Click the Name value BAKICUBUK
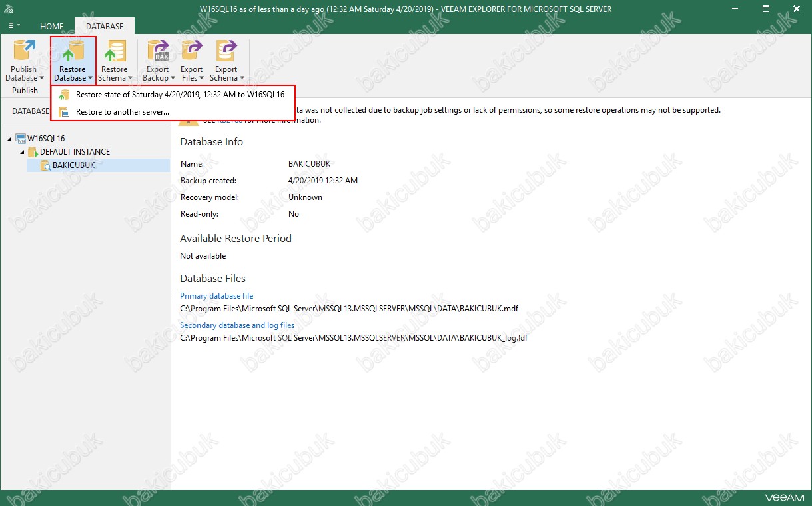This screenshot has height=506, width=812. [309, 164]
